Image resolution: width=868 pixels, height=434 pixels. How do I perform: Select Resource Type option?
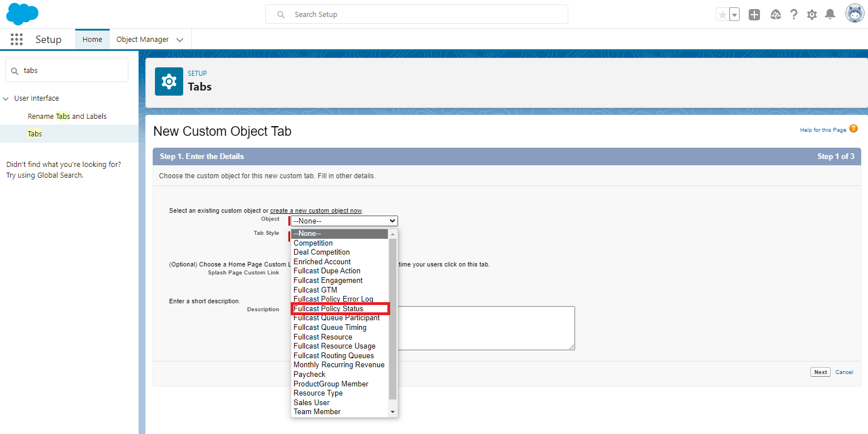coord(340,393)
